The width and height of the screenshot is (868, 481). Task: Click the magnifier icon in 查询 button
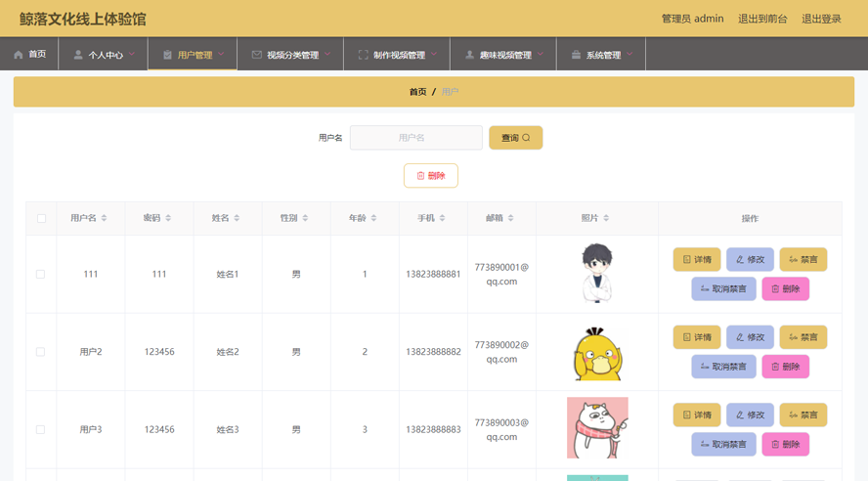click(x=527, y=138)
